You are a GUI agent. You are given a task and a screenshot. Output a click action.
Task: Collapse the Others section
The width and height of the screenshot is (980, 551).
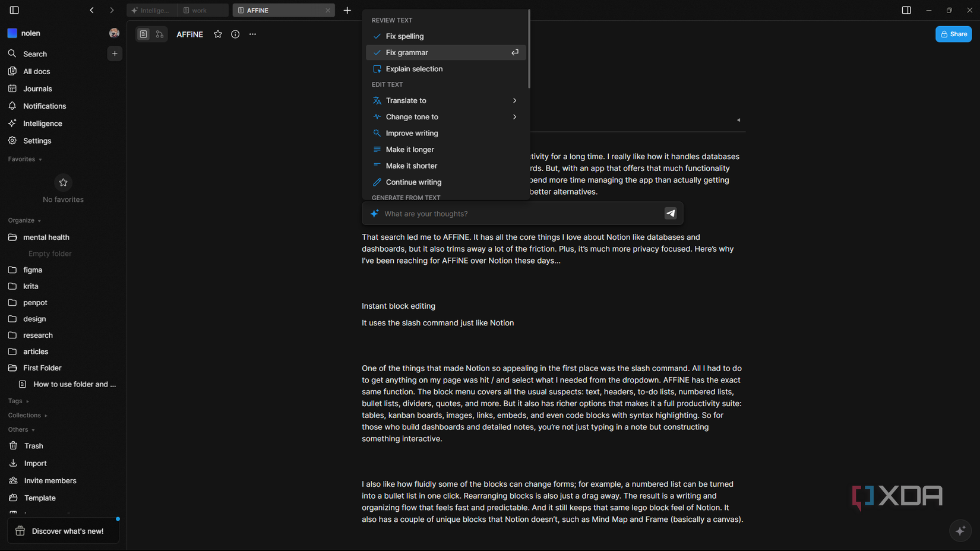21,429
